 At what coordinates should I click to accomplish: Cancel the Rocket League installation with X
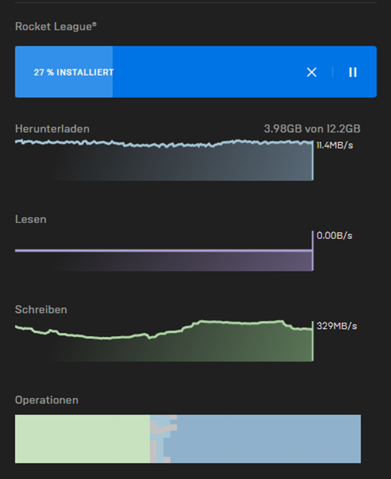pyautogui.click(x=312, y=72)
